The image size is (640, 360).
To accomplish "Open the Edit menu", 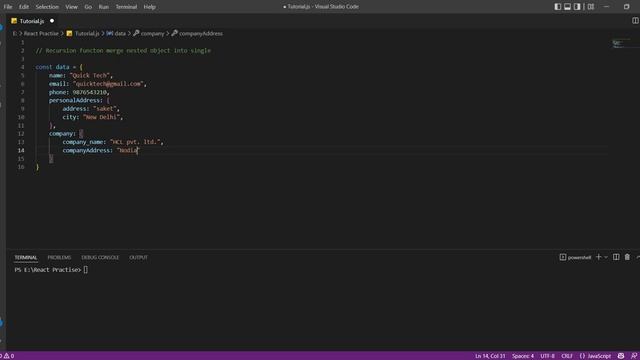I will [24, 7].
